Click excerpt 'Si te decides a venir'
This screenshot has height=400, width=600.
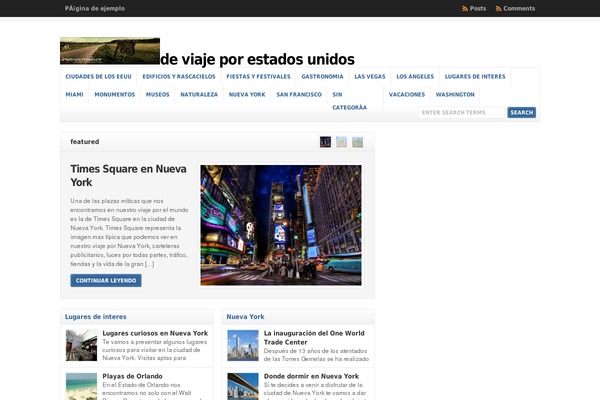click(315, 391)
